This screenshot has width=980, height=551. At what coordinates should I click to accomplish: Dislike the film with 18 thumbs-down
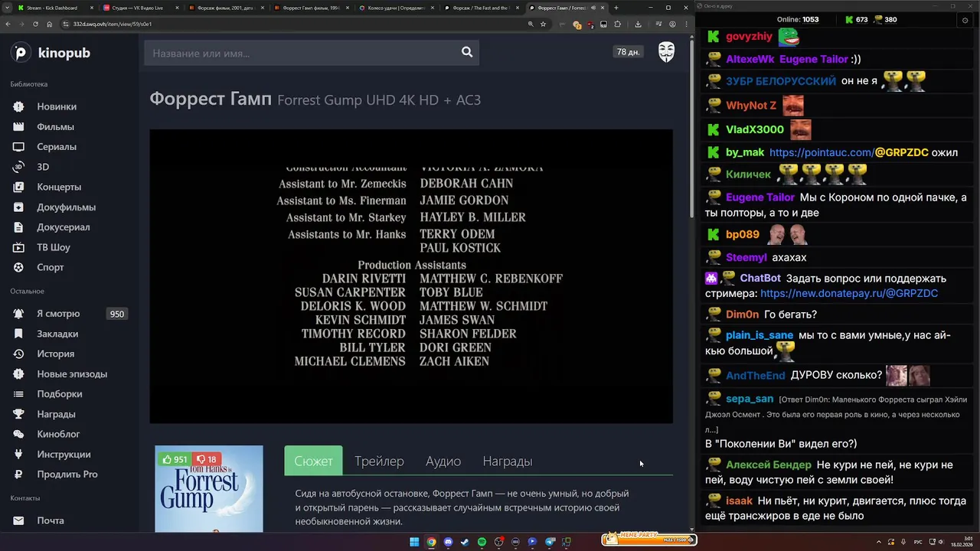coord(207,460)
